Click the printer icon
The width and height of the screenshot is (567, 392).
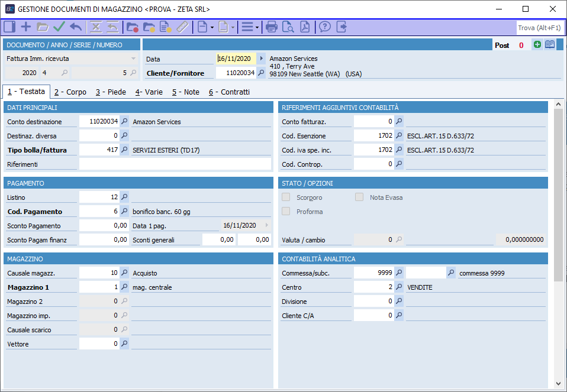point(272,27)
